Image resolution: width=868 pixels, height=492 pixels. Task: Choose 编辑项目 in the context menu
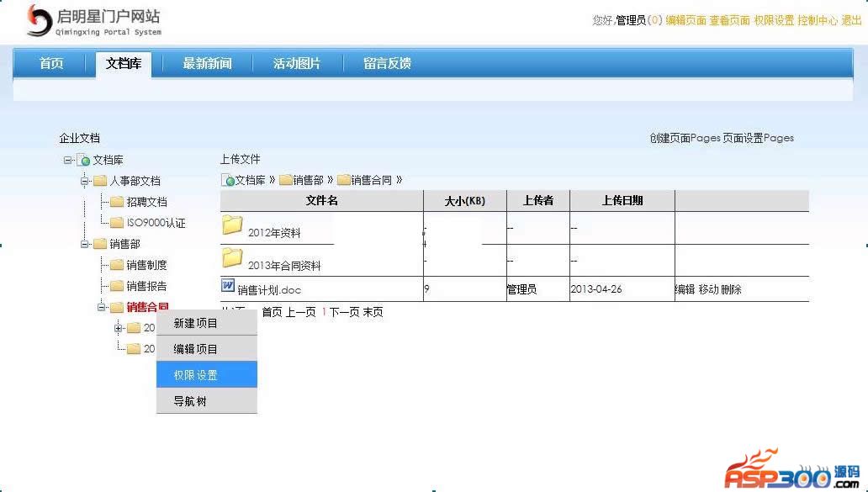tap(206, 349)
